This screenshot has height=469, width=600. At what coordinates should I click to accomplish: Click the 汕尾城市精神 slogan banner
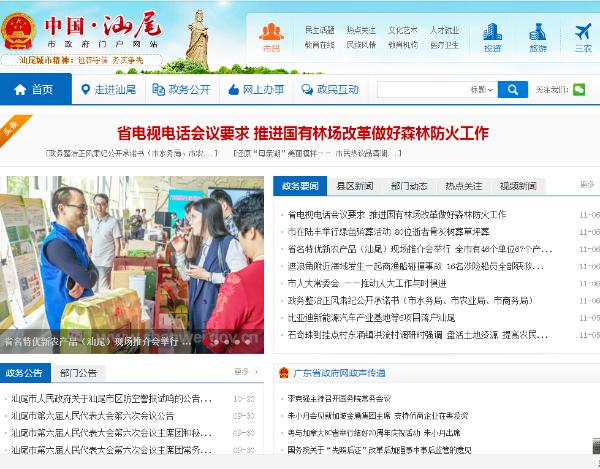click(x=81, y=60)
